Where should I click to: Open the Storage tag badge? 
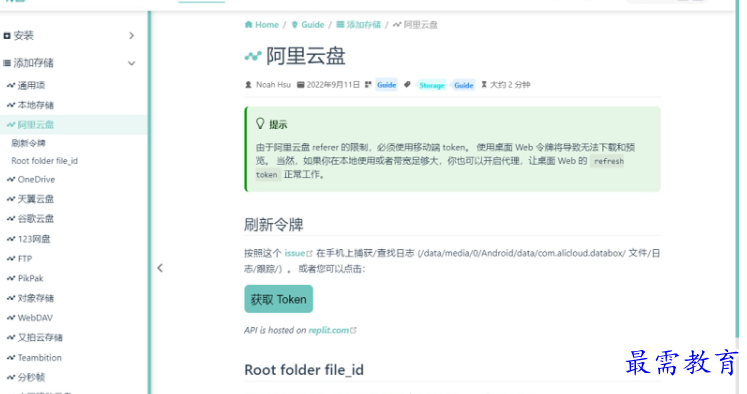(x=432, y=85)
